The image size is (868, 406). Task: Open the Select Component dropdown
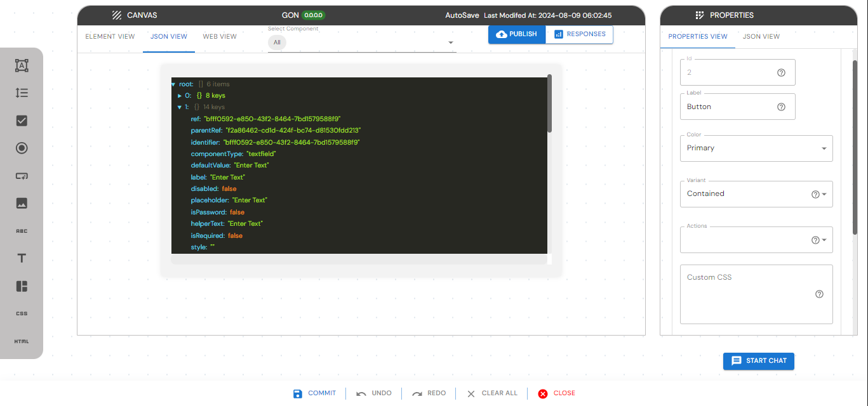click(x=362, y=43)
